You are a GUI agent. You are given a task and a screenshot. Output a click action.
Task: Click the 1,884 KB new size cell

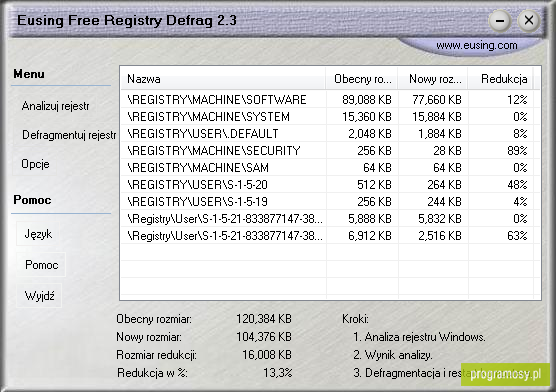click(x=440, y=134)
